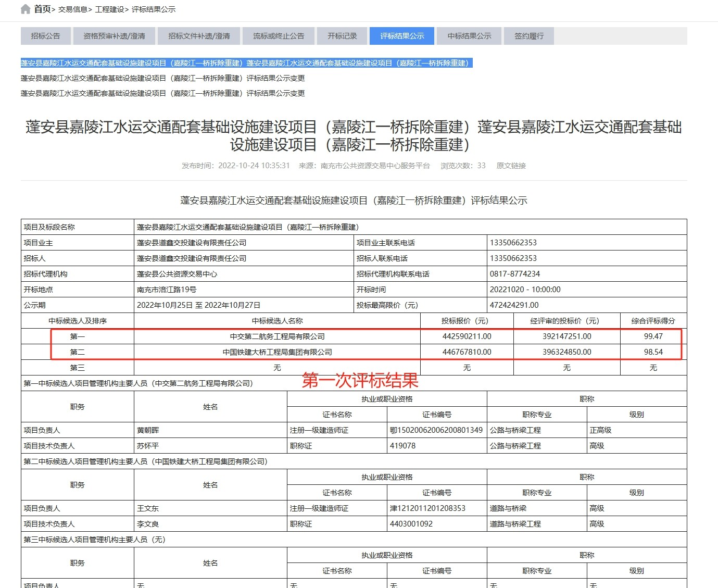Click the centered 评标结果公示 subtitle above table
The height and width of the screenshot is (588, 718).
click(x=354, y=201)
